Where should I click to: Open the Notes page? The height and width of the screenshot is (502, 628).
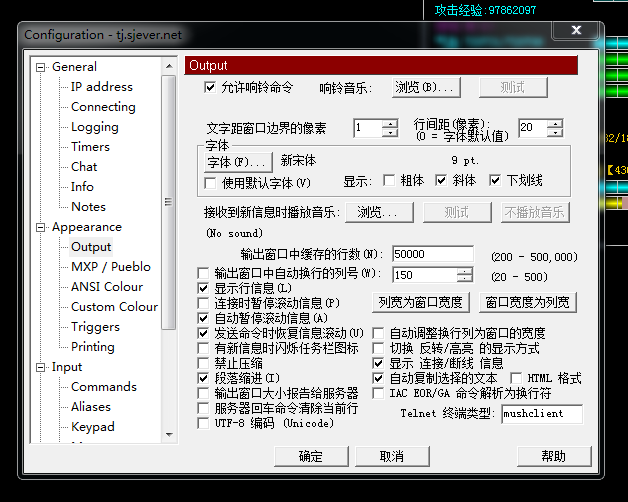[89, 207]
